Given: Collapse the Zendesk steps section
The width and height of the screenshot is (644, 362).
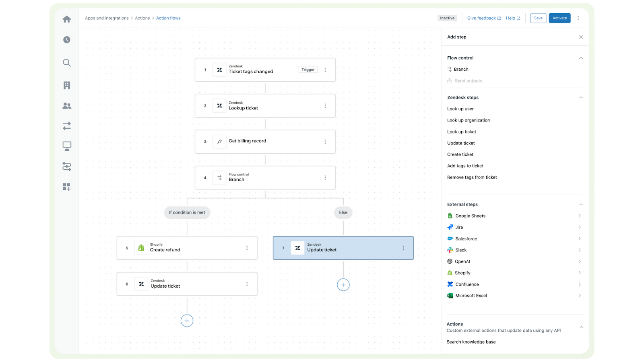Looking at the screenshot, I should 581,97.
